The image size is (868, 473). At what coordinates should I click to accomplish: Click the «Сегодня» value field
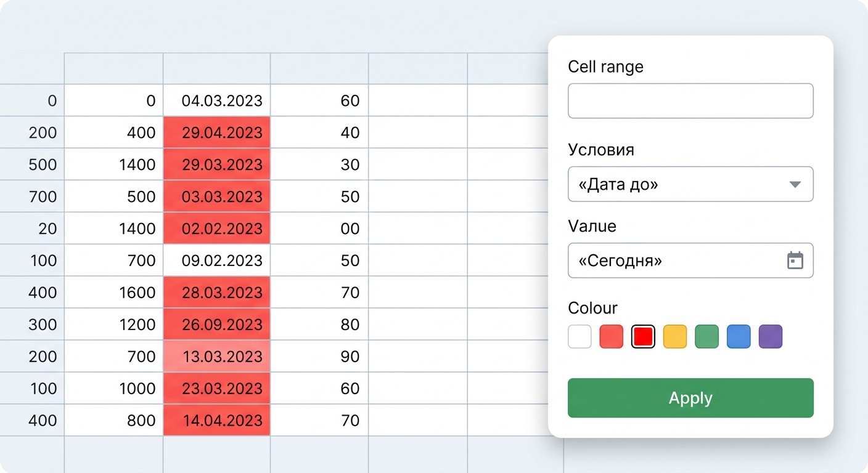690,261
